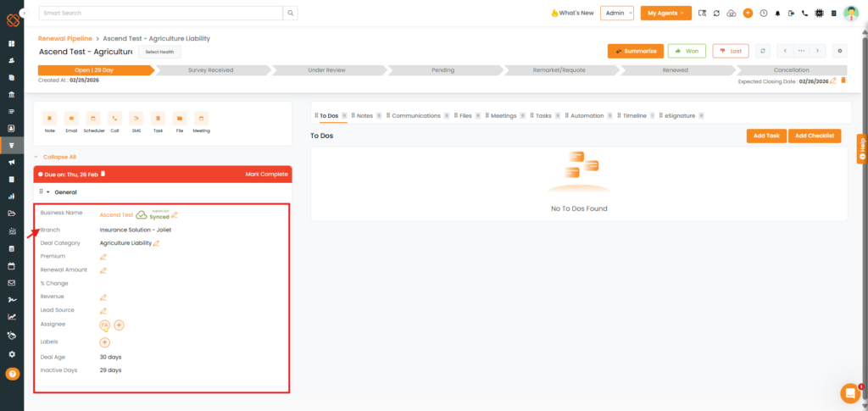Viewport: 868px width, 411px height.
Task: Add an assignee using the plus circle
Action: [119, 325]
